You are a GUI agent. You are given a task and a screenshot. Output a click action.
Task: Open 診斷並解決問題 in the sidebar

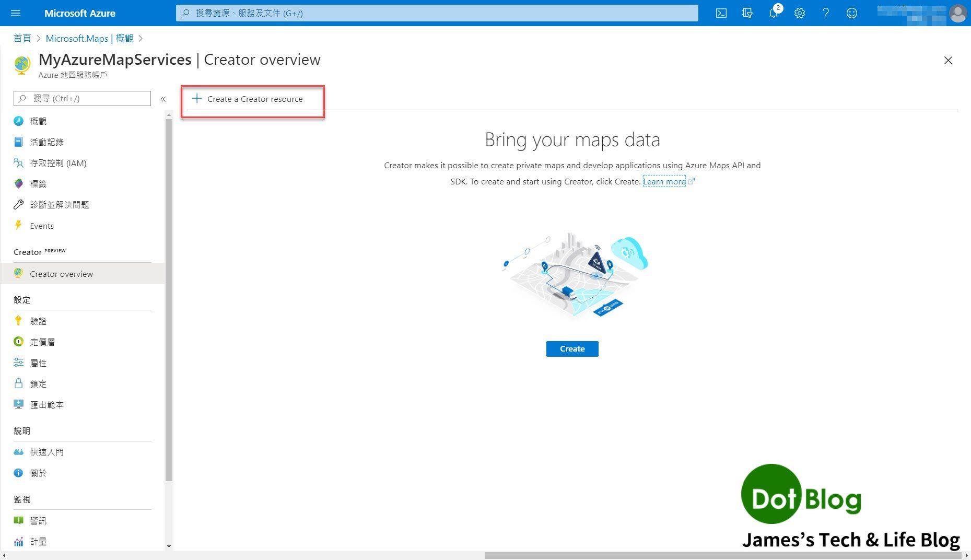tap(60, 204)
